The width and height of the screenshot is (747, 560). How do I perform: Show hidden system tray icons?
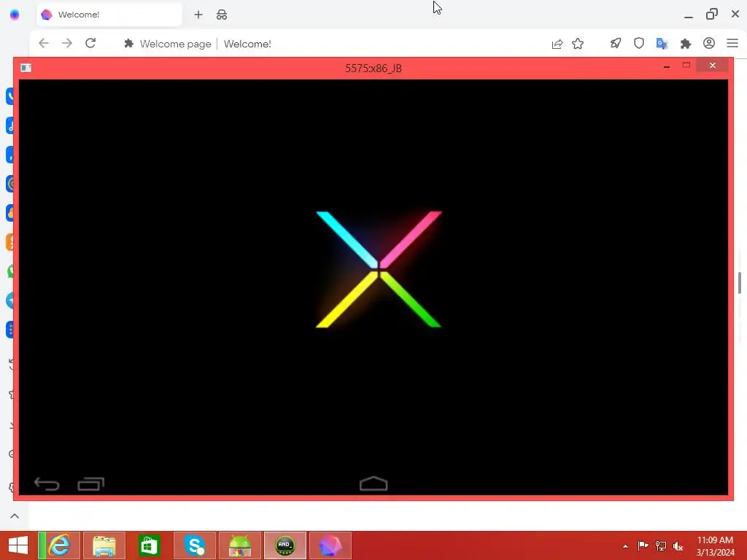point(625,546)
